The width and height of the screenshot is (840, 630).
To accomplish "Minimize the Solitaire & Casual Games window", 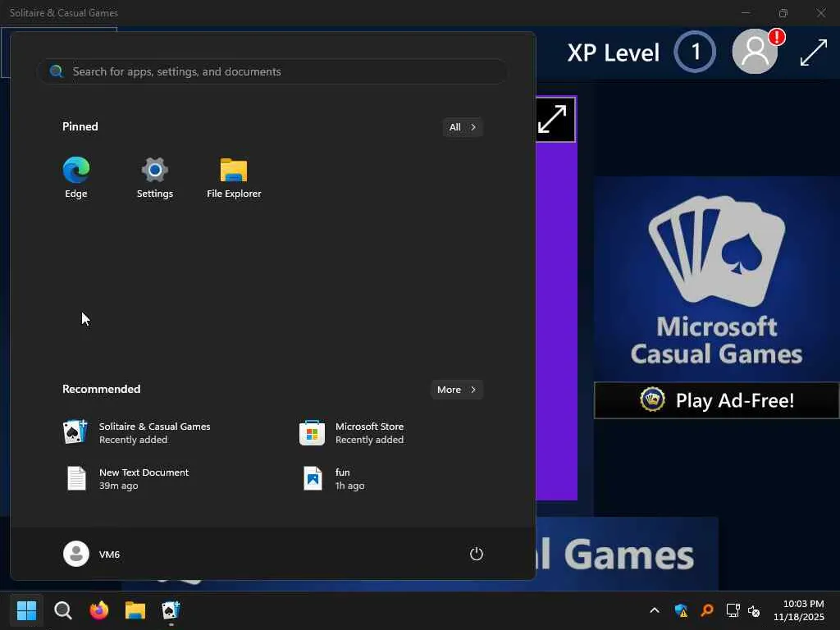I will point(746,13).
